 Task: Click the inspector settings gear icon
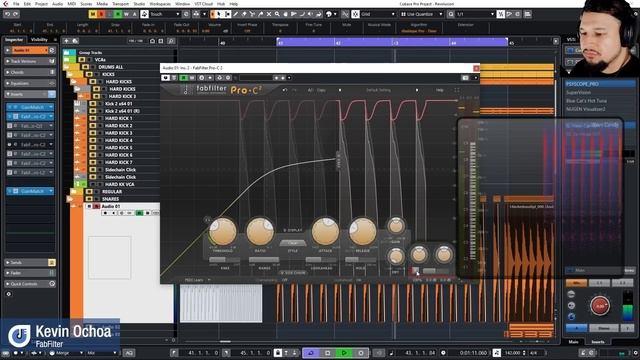9,294
